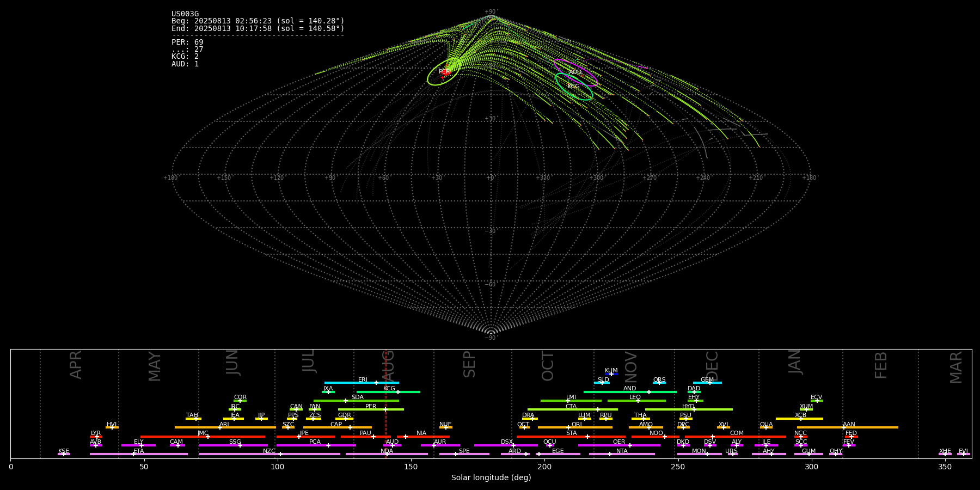The height and width of the screenshot is (490, 980).
Task: Click the −90 declination label at map bottom
Action: tap(491, 338)
